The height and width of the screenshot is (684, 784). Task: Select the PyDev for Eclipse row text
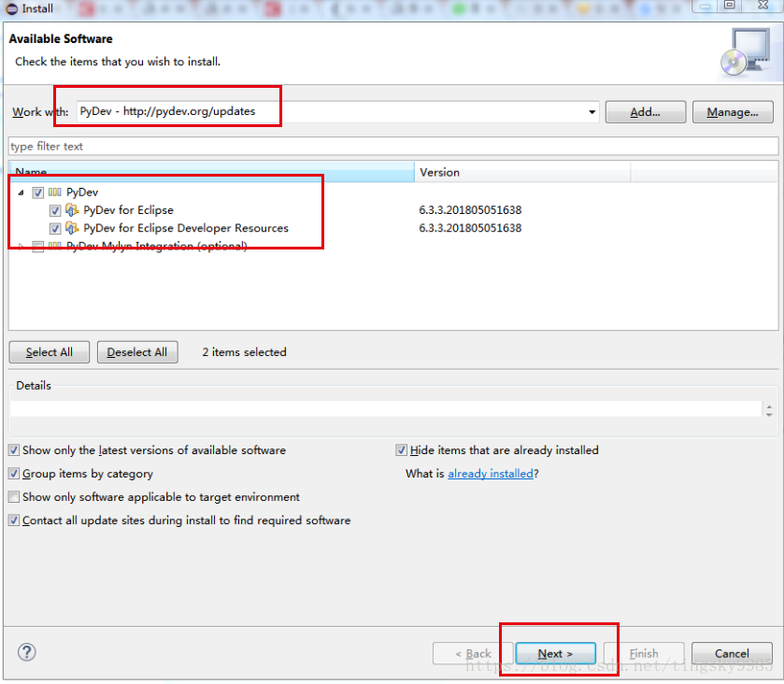pyautogui.click(x=129, y=210)
